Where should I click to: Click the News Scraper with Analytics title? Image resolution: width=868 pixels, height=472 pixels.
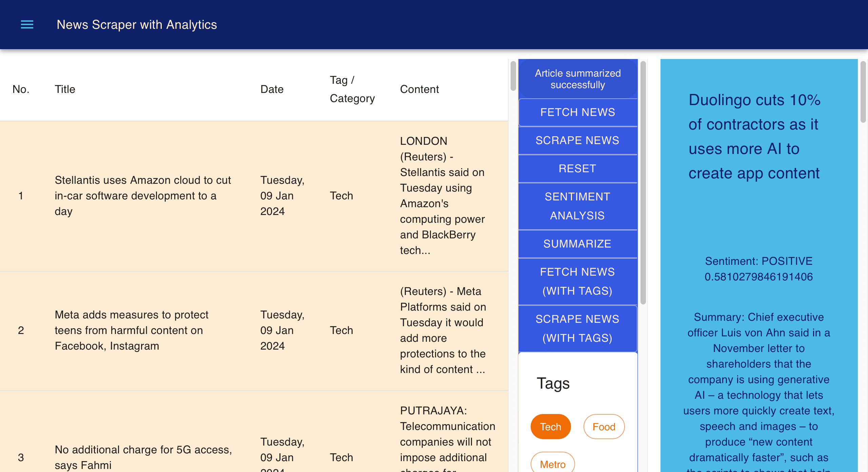coord(137,24)
